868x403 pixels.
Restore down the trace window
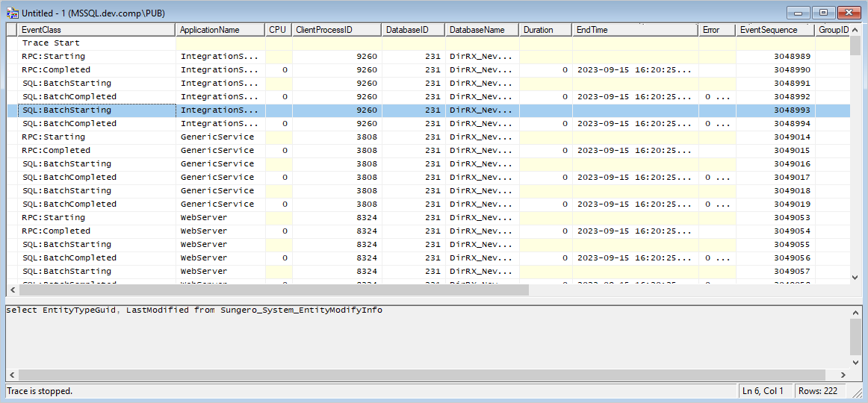[x=823, y=13]
